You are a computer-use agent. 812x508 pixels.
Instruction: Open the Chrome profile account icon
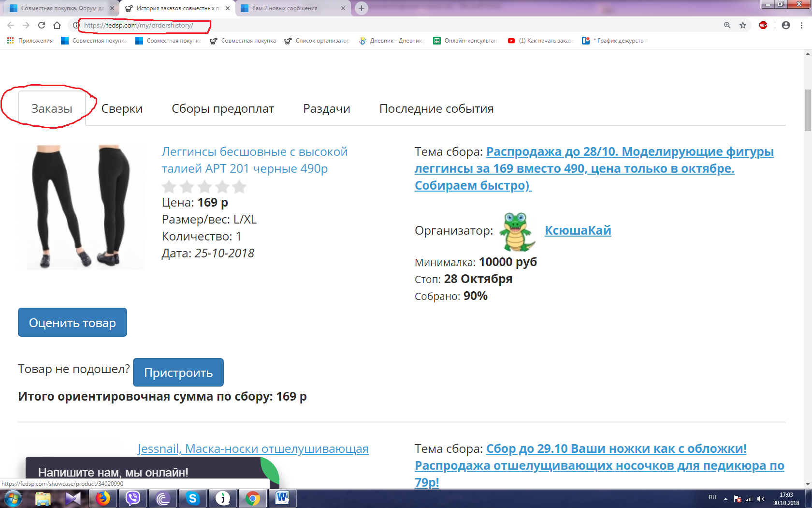[x=786, y=25]
